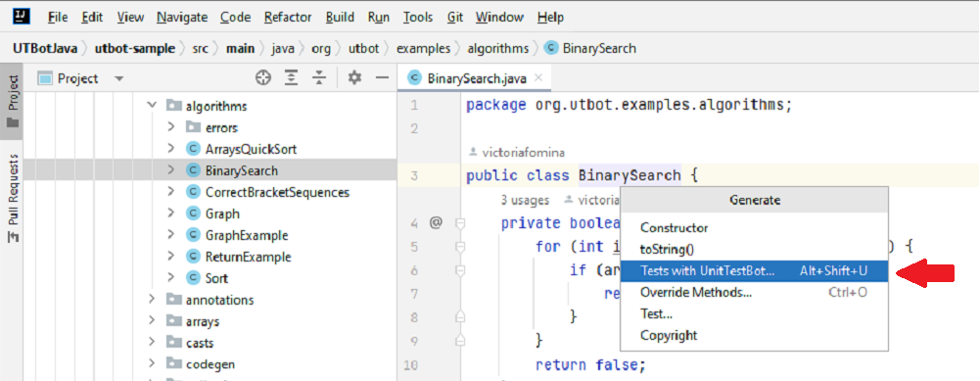
Task: Click the Collapse All icon in Project panel
Action: point(319,78)
